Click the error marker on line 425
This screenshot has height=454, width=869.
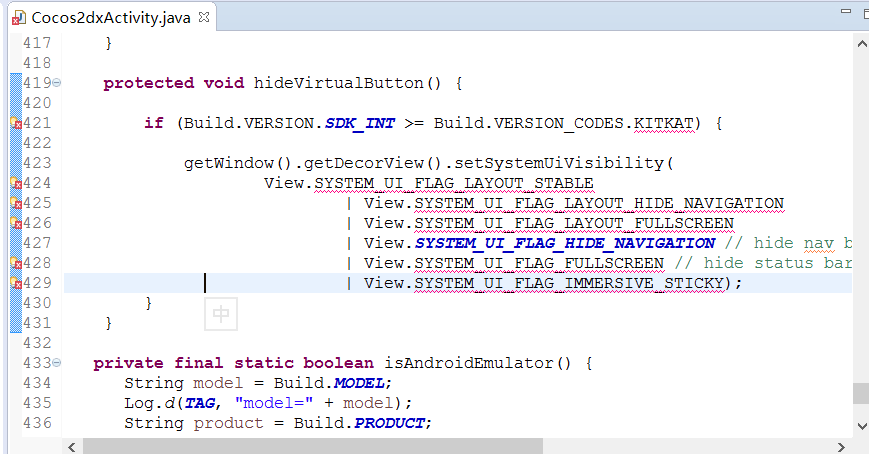tap(16, 203)
